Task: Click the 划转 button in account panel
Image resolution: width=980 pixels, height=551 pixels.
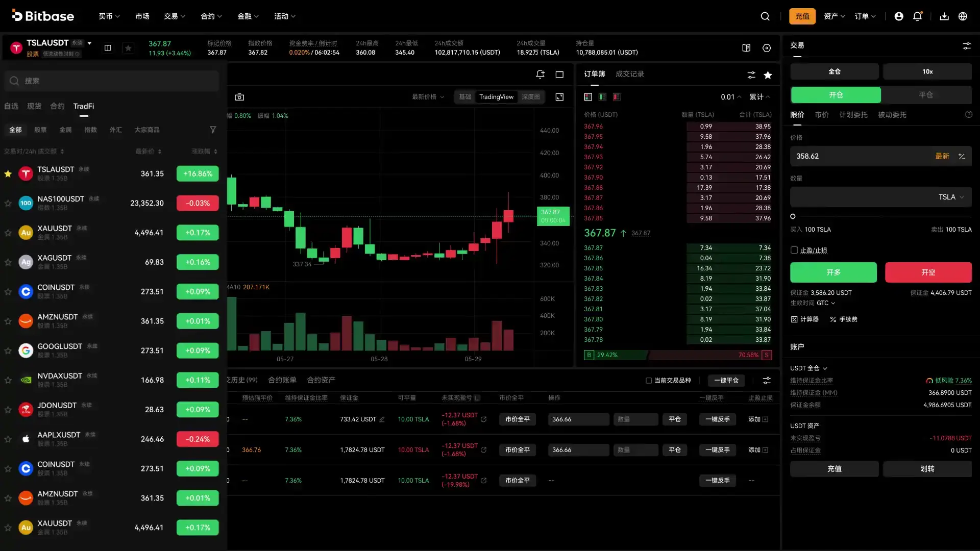Action: pyautogui.click(x=927, y=469)
